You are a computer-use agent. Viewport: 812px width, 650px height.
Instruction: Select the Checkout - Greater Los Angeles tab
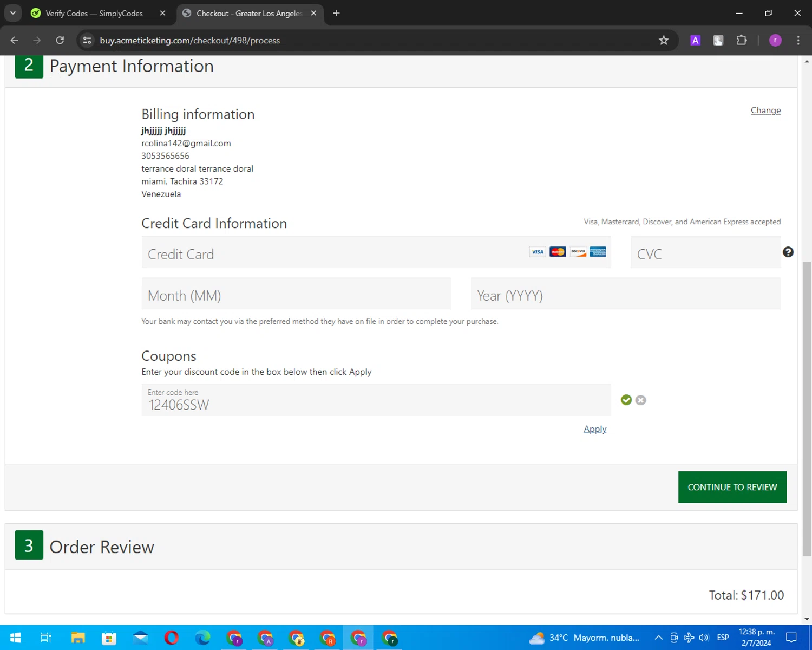(x=250, y=13)
